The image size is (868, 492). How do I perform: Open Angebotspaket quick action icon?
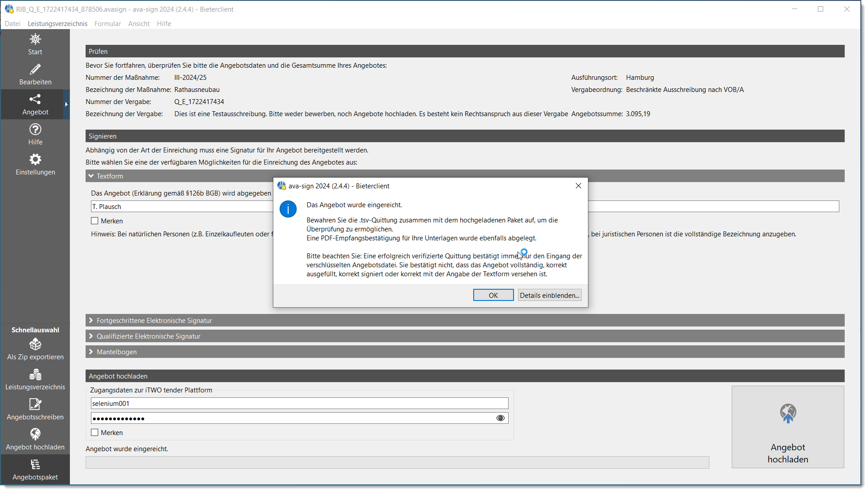pos(35,464)
